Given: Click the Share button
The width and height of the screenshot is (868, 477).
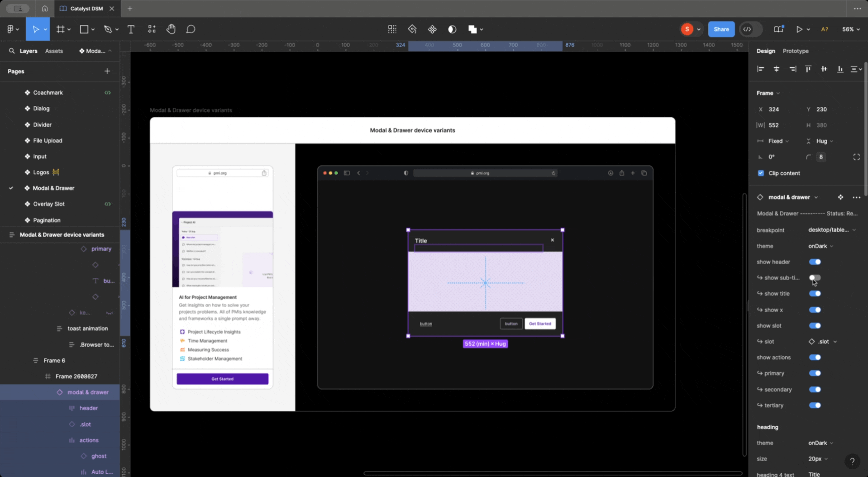Looking at the screenshot, I should [721, 29].
